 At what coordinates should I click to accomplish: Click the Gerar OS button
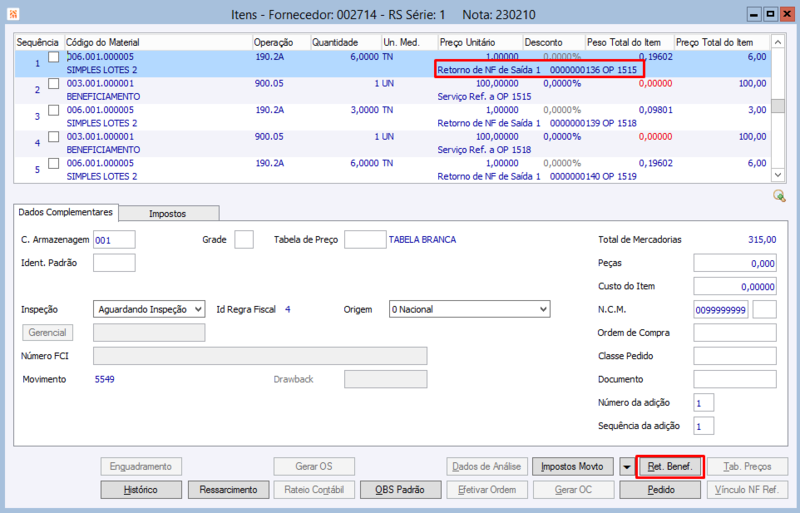tap(314, 467)
